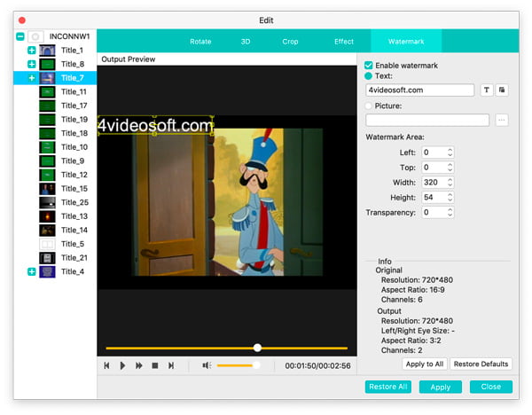Select the Picture watermark radio button
Screen dimensions: 532x415
[369, 106]
